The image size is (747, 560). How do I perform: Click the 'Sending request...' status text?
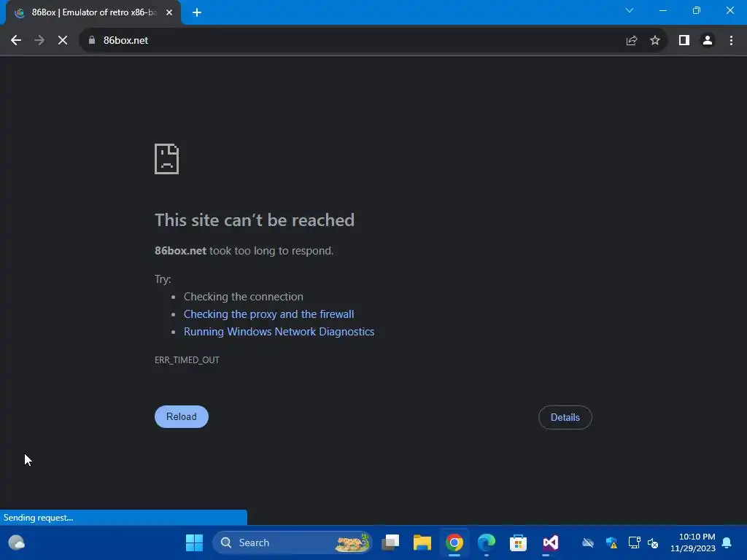pos(38,518)
